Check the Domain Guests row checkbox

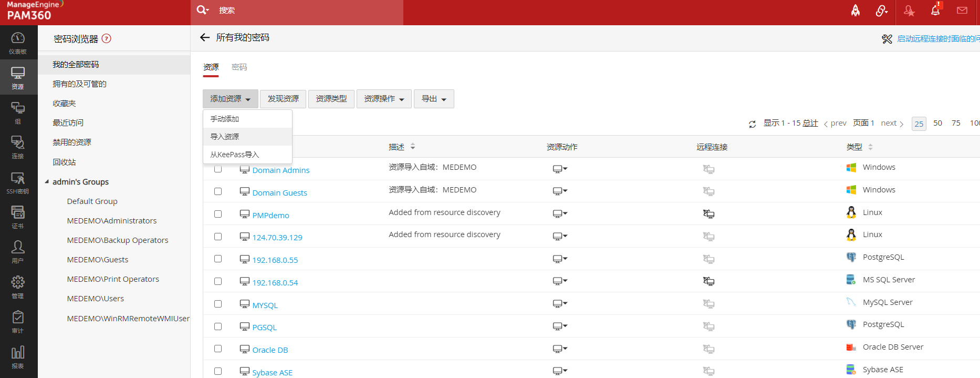click(x=218, y=191)
